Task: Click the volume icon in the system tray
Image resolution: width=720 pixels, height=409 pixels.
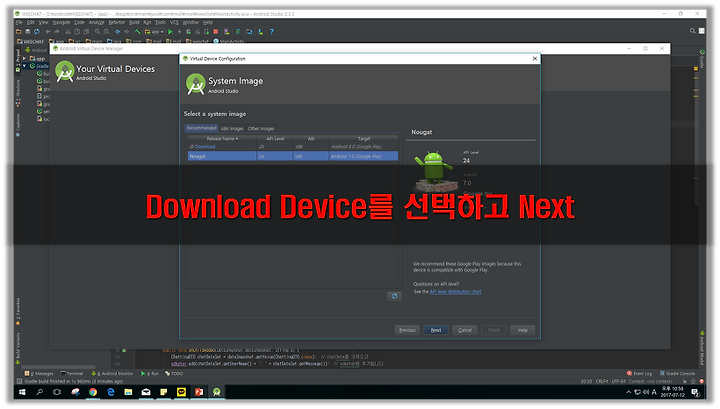Action: pyautogui.click(x=646, y=392)
